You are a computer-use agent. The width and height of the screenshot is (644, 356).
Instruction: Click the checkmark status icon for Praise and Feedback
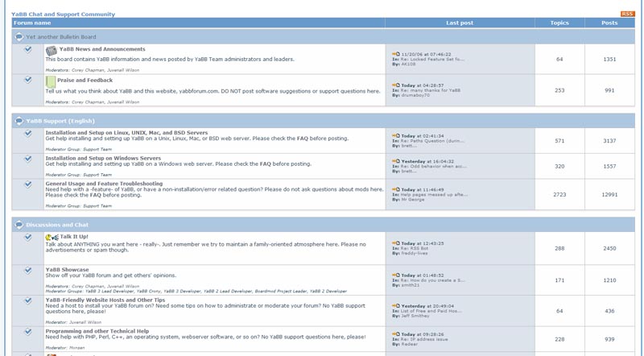point(28,80)
